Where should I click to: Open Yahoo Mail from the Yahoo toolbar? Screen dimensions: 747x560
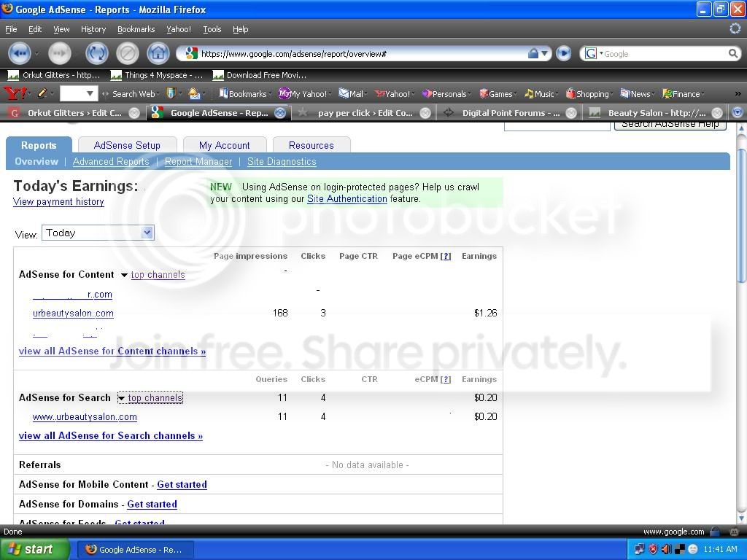pyautogui.click(x=351, y=94)
